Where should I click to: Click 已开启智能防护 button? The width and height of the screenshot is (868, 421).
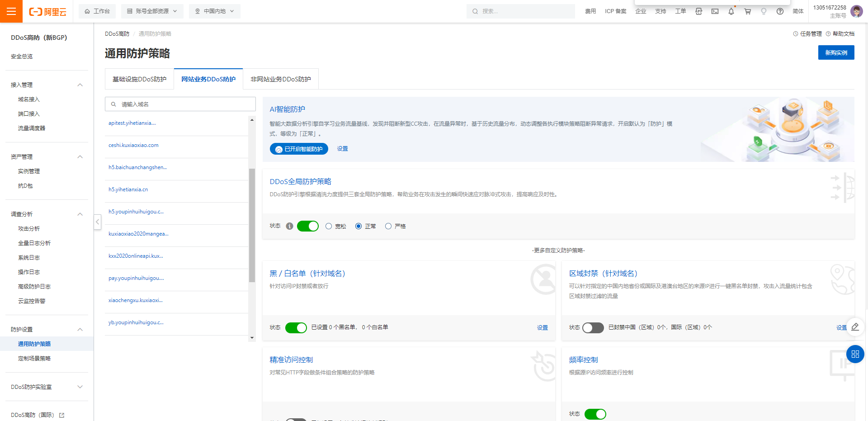[299, 149]
